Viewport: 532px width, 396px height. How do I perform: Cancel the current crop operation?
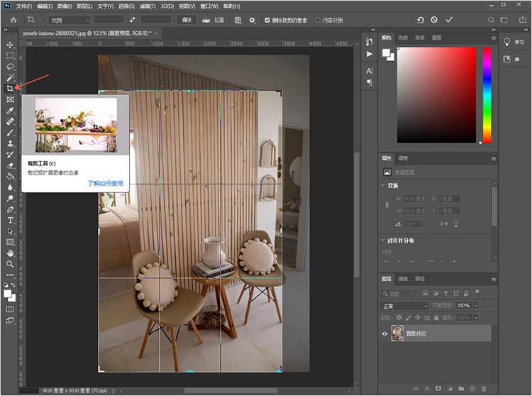coord(434,20)
